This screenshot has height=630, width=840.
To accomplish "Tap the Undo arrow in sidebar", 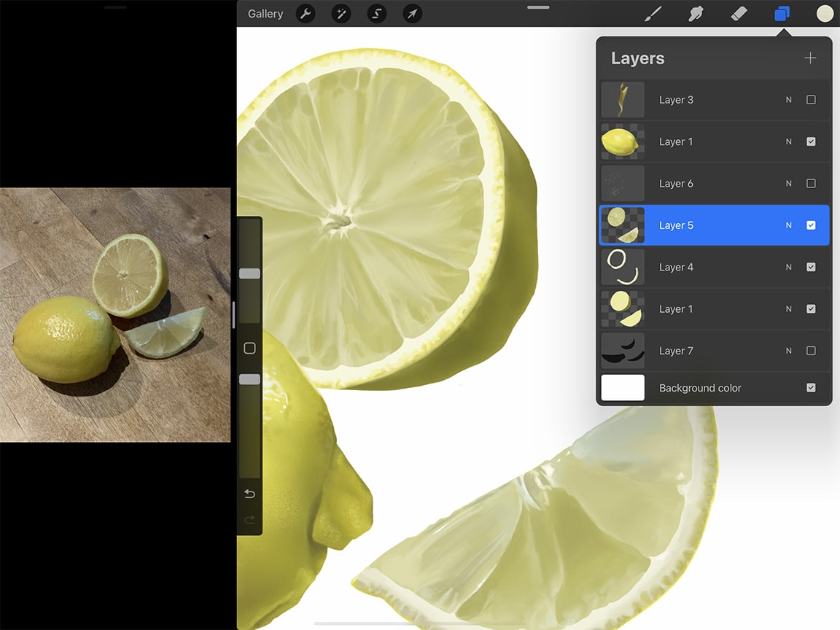I will (x=249, y=494).
